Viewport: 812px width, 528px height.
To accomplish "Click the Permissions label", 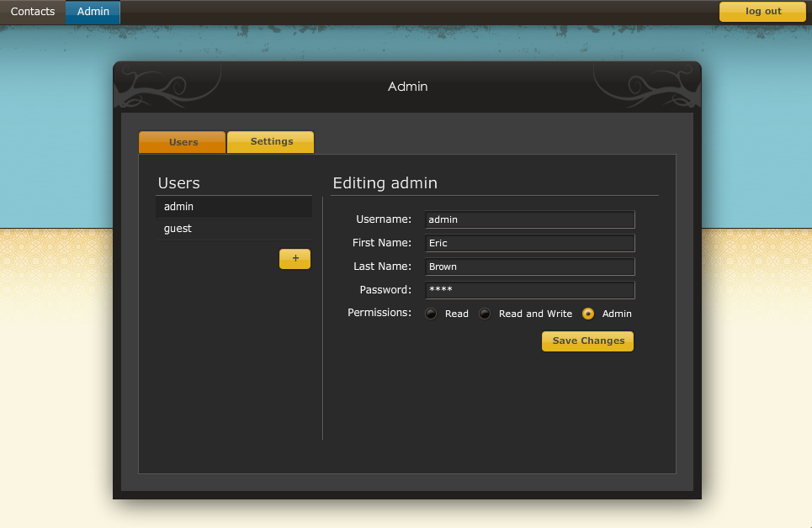I will (379, 313).
